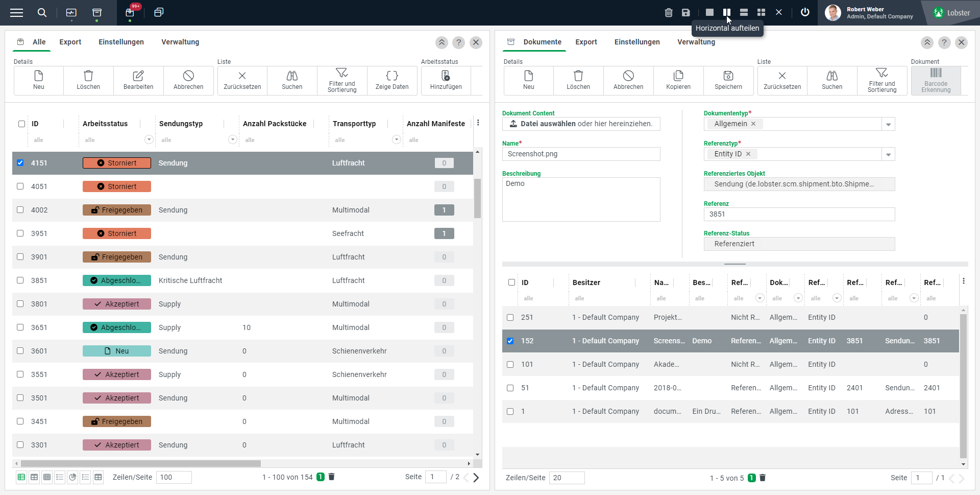Click Hinzufügen under Arbeitsstatus
Viewport: 980px width, 495px height.
[x=446, y=81]
